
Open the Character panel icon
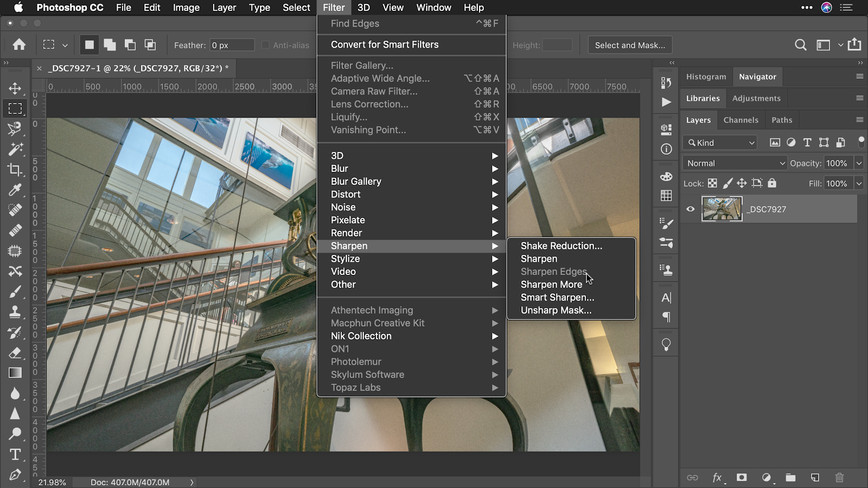pyautogui.click(x=666, y=298)
